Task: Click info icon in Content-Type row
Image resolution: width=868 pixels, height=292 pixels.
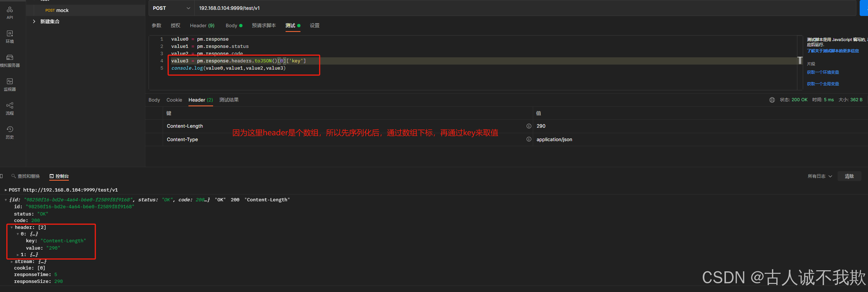Action: tap(529, 139)
